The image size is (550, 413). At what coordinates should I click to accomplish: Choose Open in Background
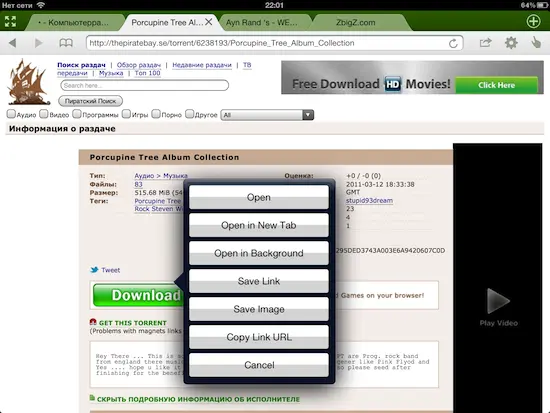(x=259, y=253)
